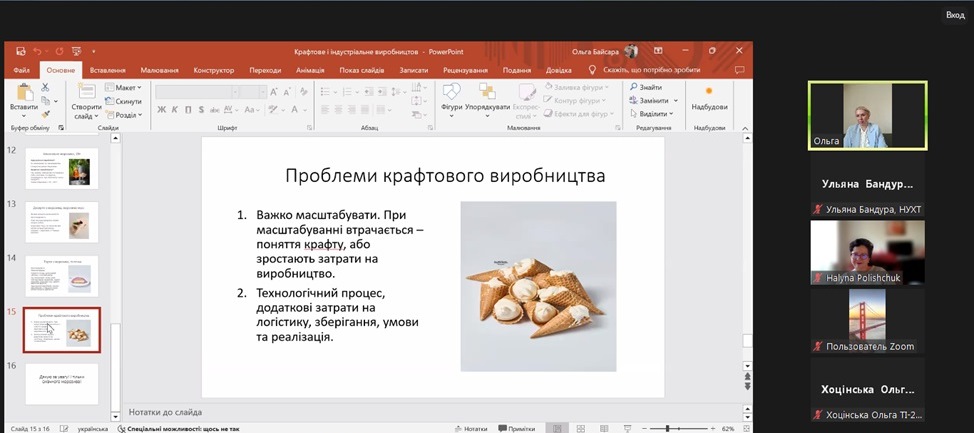The width and height of the screenshot is (974, 433).
Task: Open the Shapes (Фігури) gallery
Action: [x=451, y=95]
